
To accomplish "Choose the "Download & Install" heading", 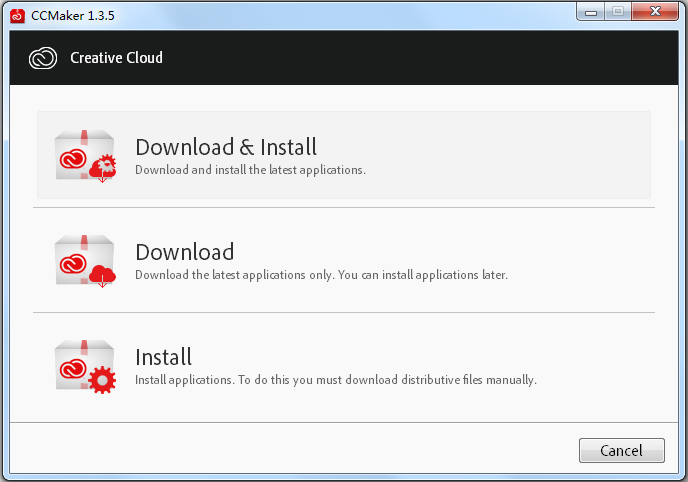I will (226, 147).
